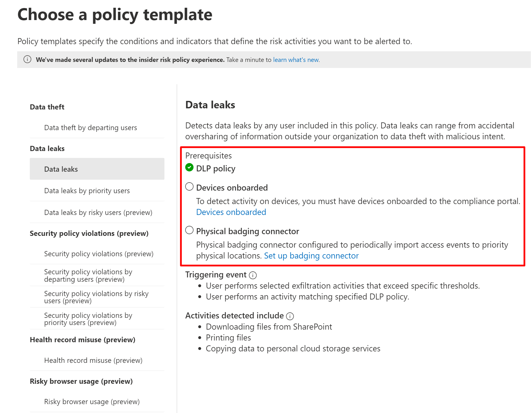The image size is (532, 413).
Task: Open the "learn what's new" link
Action: coord(296,60)
